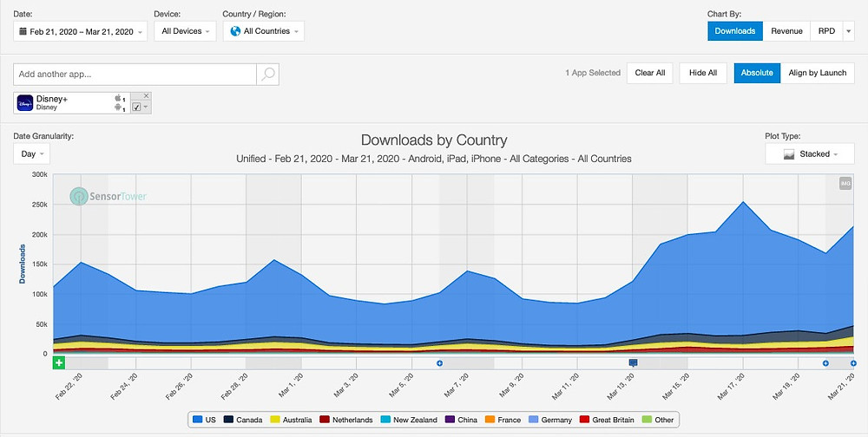Viewport: 868px width, 437px height.
Task: Click the globe icon in country selector
Action: pos(235,31)
